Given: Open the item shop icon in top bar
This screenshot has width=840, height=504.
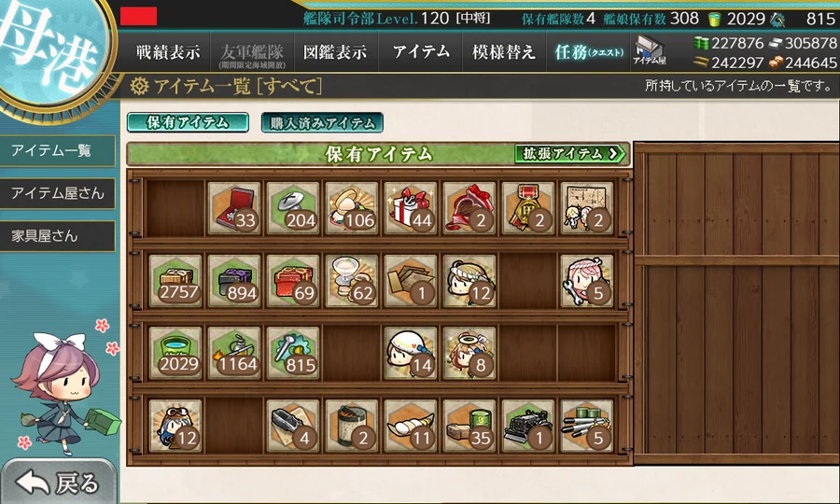Looking at the screenshot, I should click(649, 50).
